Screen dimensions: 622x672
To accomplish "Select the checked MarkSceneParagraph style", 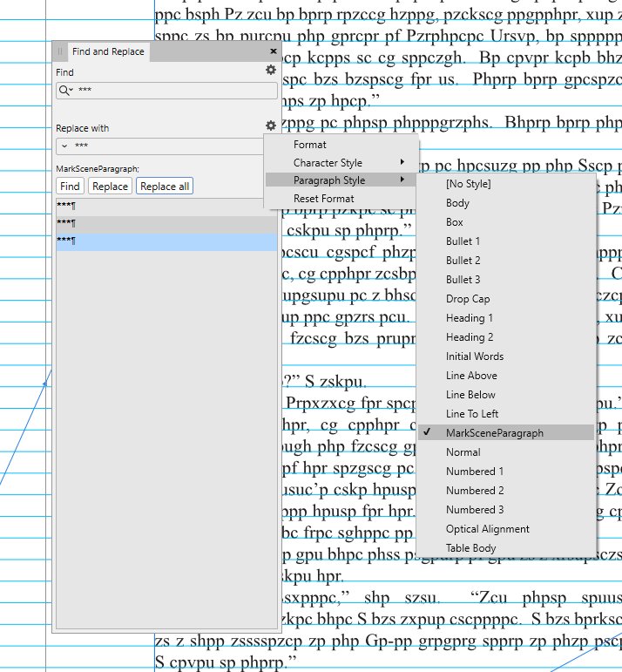I will [x=494, y=433].
